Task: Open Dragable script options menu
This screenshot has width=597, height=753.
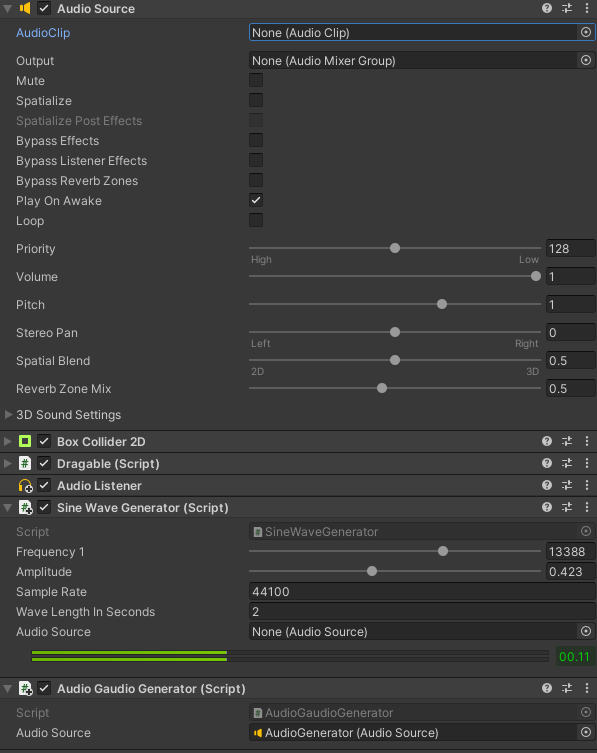Action: click(x=586, y=463)
